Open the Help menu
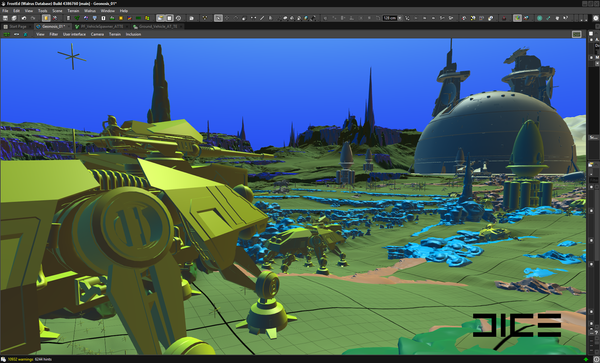Image resolution: width=600 pixels, height=363 pixels. (x=124, y=11)
